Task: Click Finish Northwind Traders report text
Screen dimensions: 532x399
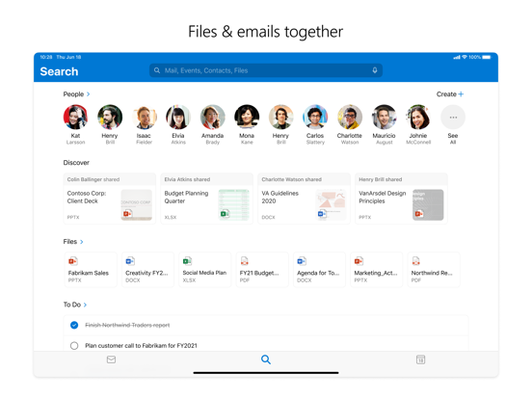Action: [127, 325]
